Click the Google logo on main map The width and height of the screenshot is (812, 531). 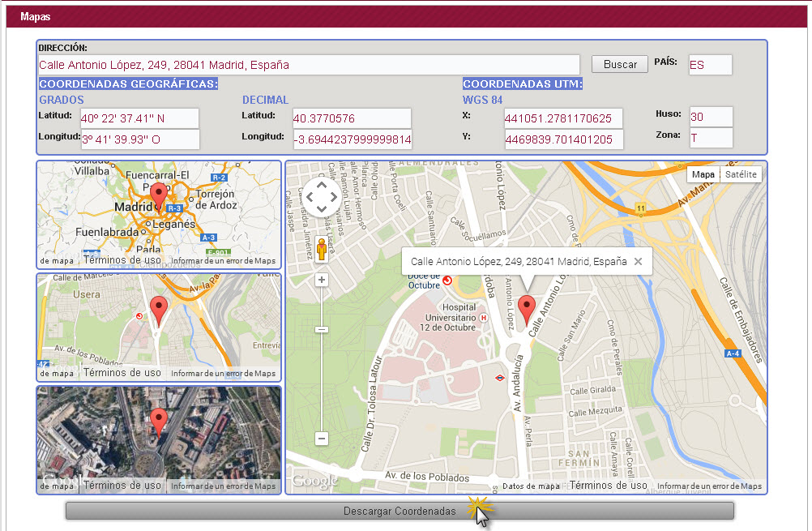coord(314,482)
